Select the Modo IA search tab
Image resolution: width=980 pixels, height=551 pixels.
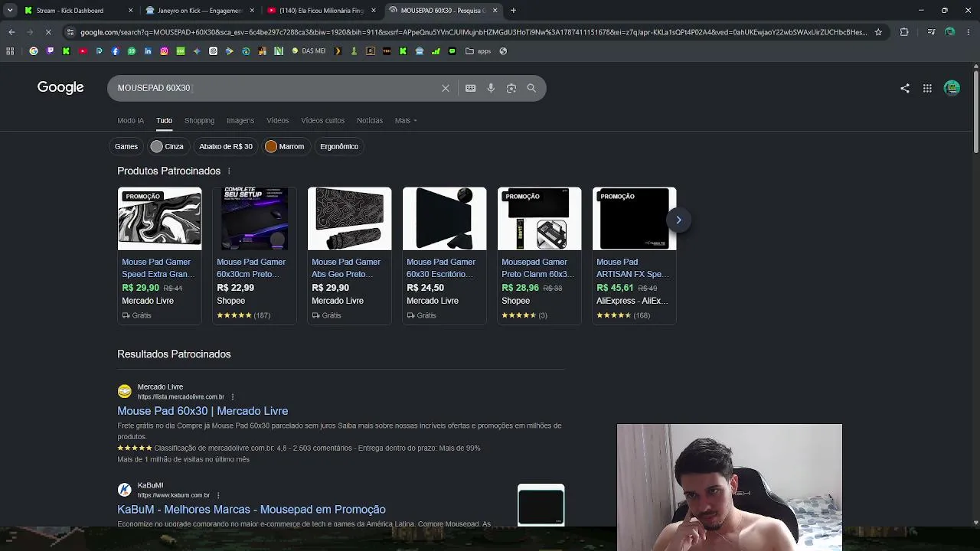(x=130, y=120)
